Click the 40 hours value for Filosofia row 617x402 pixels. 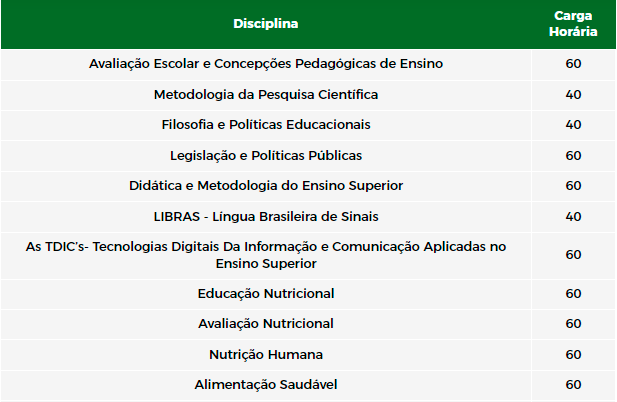573,125
